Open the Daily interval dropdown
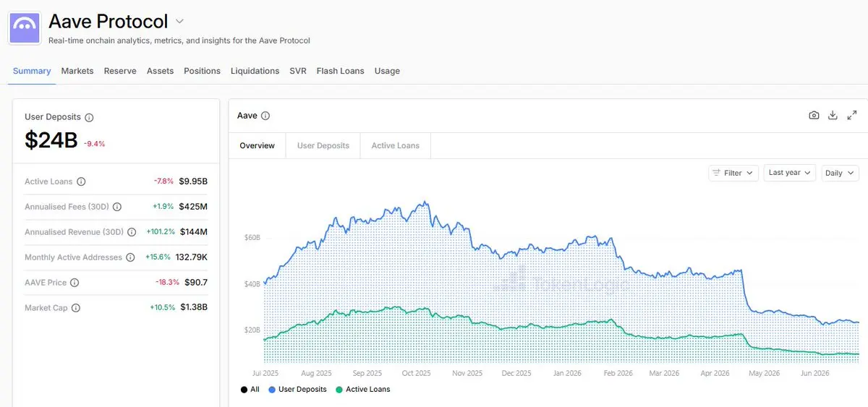Screen dimensions: 868x407 coord(840,173)
